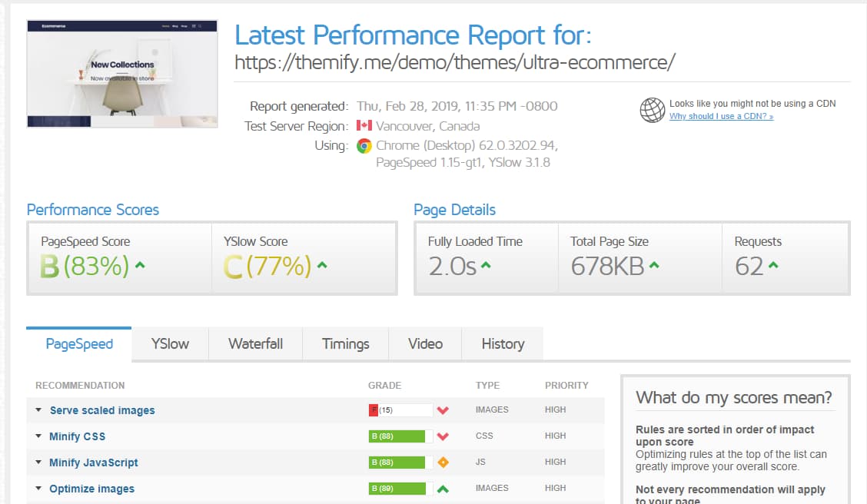Open the 'Why should I use a CDN?' link
Viewport: 867px width, 504px height.
coord(721,117)
